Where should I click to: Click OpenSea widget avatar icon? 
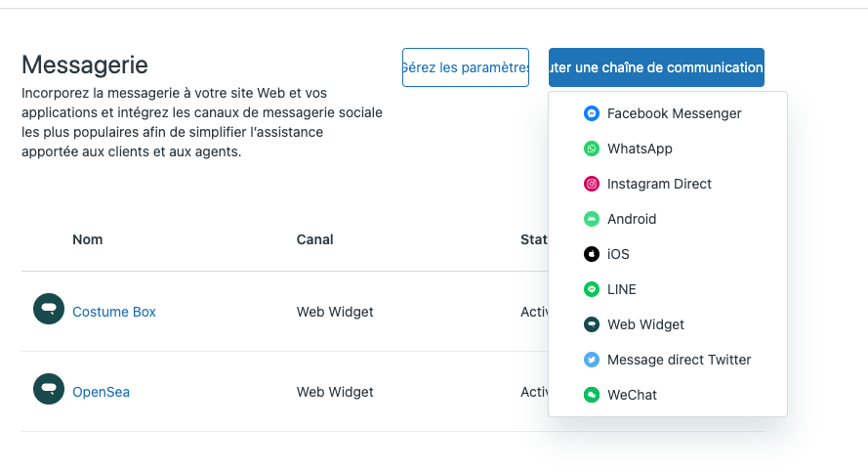(x=49, y=389)
